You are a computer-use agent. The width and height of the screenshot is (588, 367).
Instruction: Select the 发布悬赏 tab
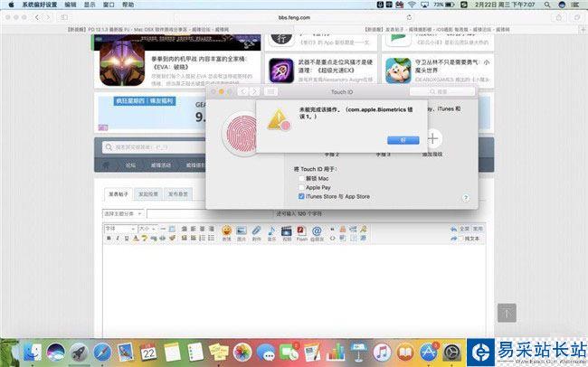(178, 193)
